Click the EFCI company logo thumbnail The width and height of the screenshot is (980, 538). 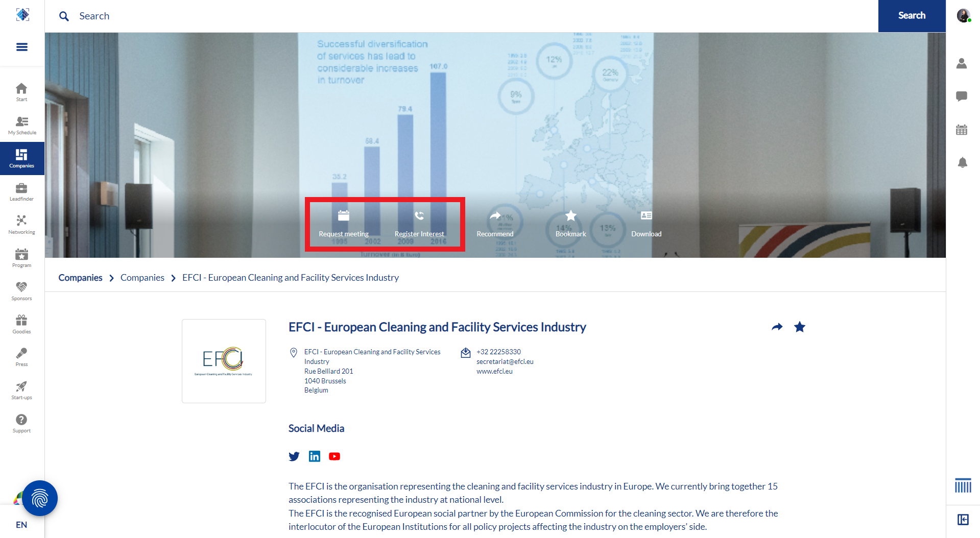(x=224, y=361)
